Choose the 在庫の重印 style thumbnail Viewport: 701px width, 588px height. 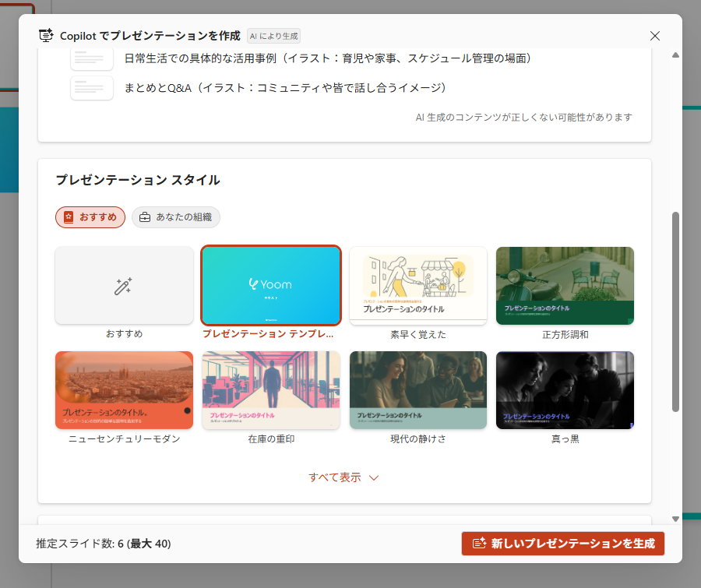pyautogui.click(x=271, y=390)
